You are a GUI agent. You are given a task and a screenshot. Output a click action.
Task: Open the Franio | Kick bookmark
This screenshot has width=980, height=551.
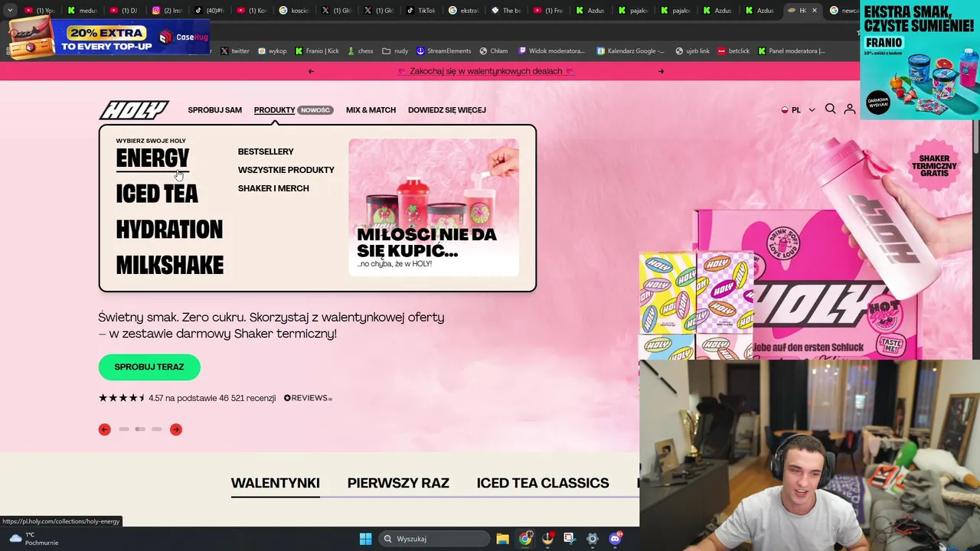[317, 51]
